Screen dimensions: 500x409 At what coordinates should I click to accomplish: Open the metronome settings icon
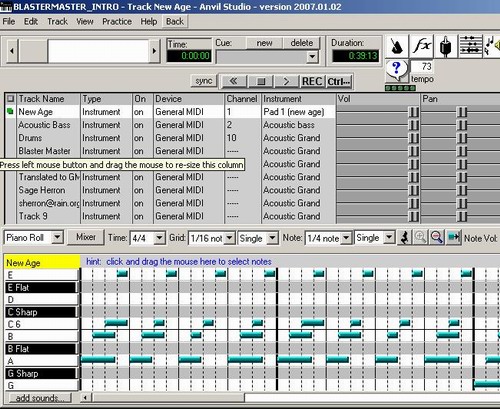(397, 46)
